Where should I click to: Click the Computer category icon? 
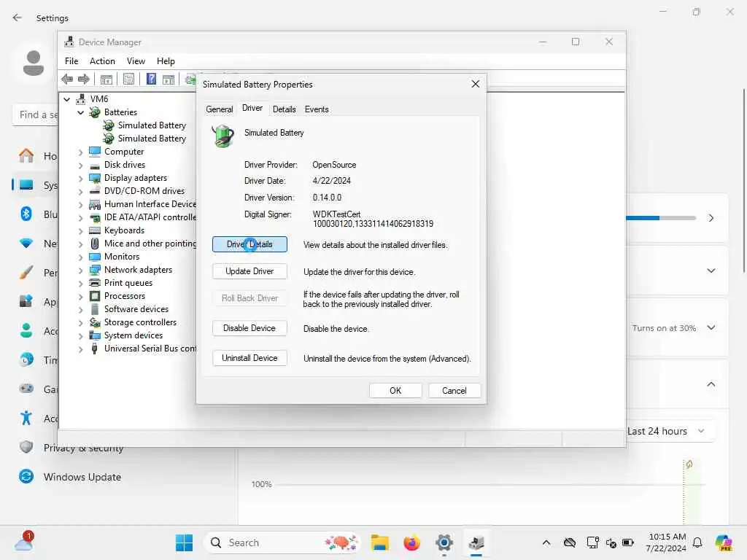click(x=95, y=152)
